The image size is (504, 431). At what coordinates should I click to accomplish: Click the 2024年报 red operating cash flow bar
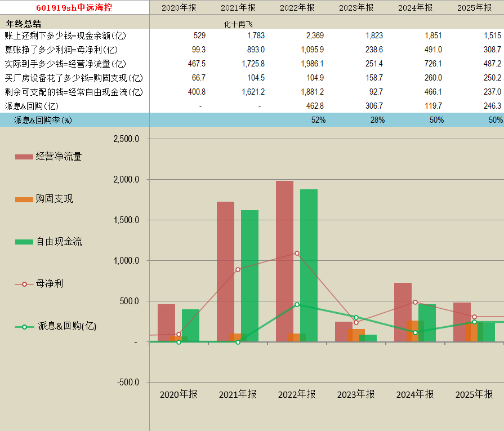[x=403, y=312]
